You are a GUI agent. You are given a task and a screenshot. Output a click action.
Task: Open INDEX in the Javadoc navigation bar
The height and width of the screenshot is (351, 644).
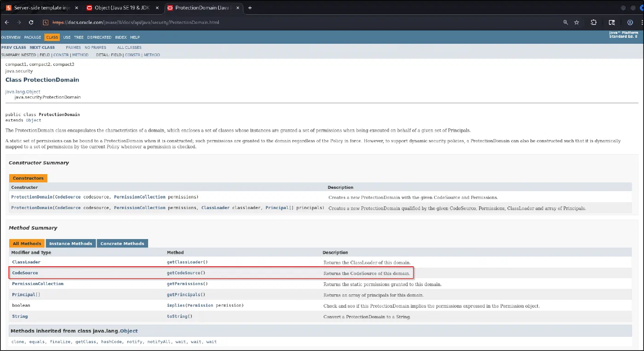tap(121, 37)
